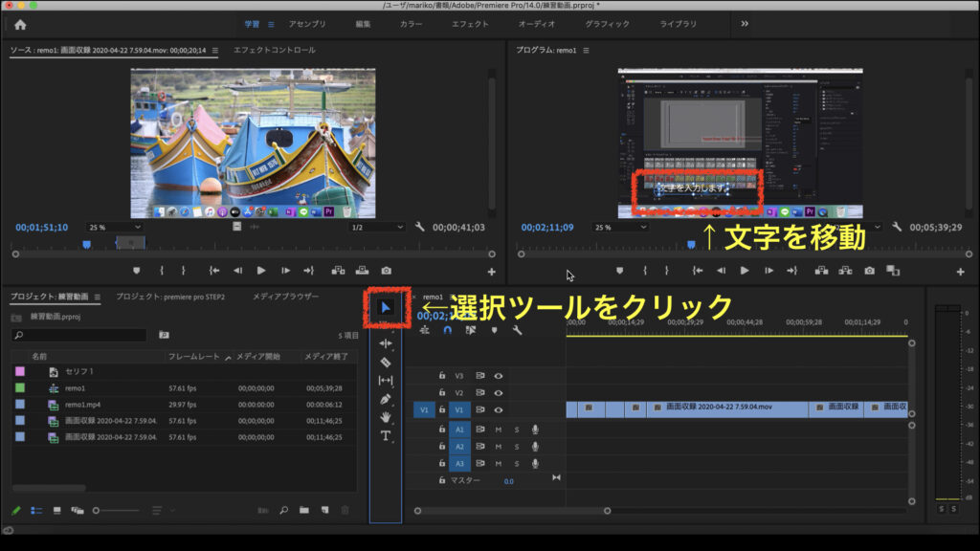
Task: Switch to カラー workspace
Action: 411,24
